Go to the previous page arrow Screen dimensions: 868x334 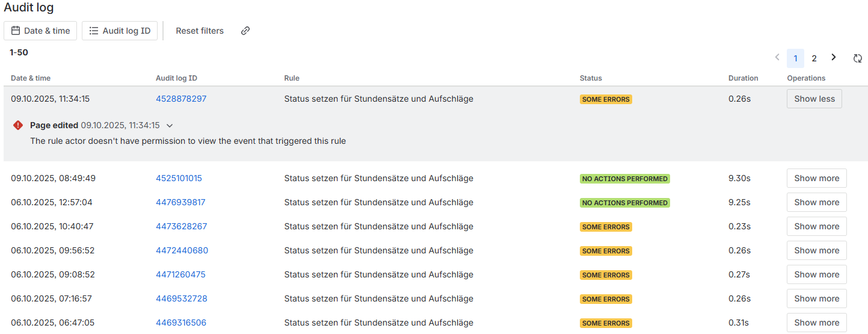click(777, 57)
